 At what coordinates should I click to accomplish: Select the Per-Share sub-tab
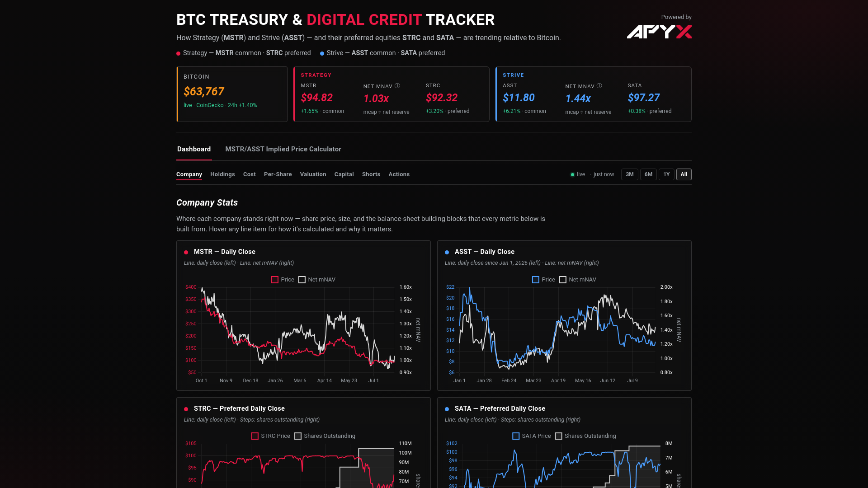click(x=278, y=174)
